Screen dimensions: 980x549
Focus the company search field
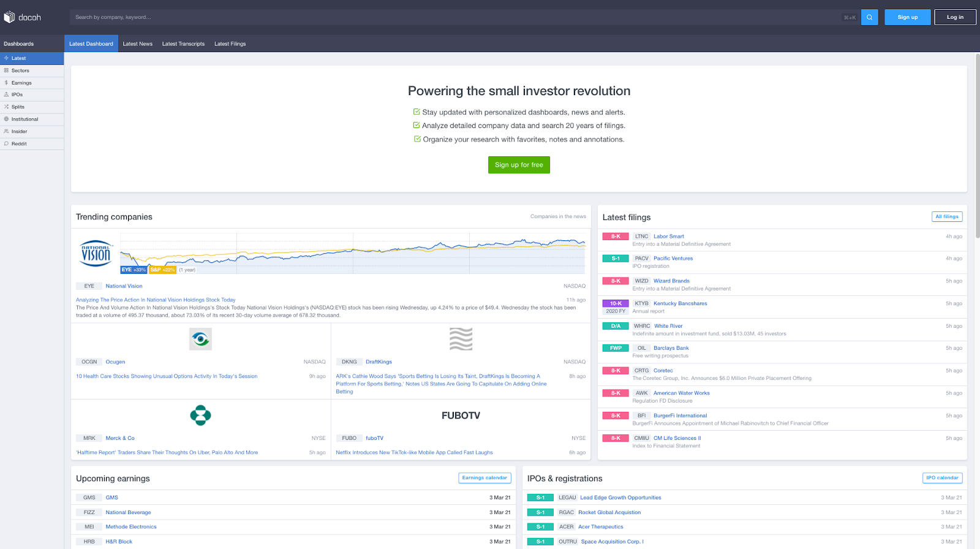[x=456, y=17]
